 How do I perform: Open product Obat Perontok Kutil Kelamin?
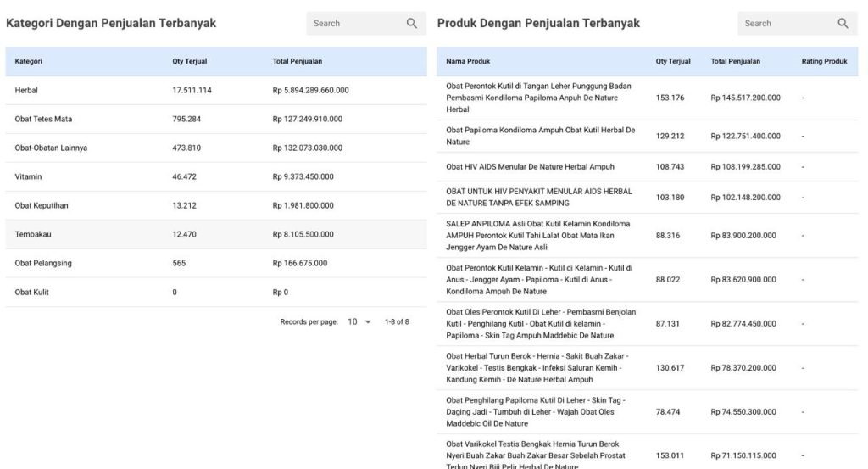point(539,280)
